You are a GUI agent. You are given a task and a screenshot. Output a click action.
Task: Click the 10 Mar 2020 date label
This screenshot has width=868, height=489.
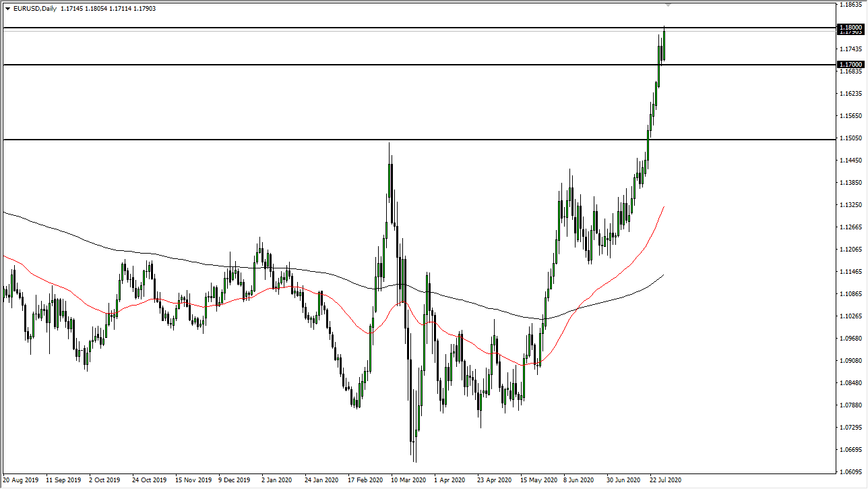click(x=407, y=482)
